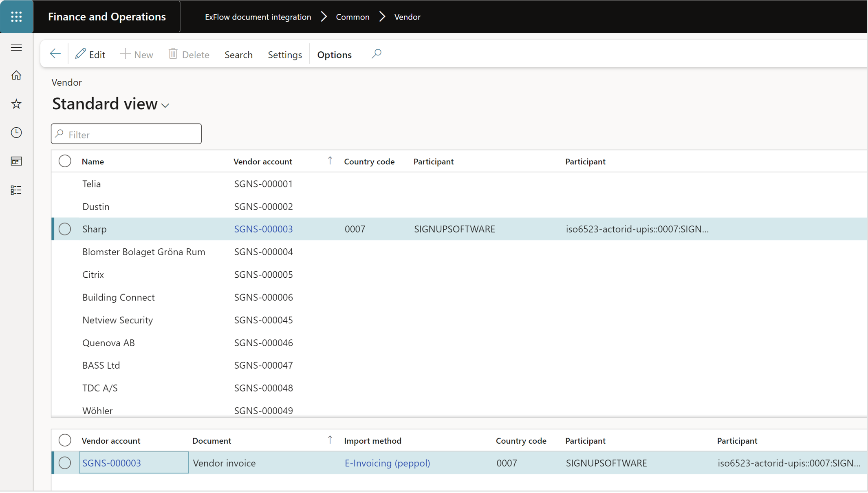The height and width of the screenshot is (493, 868).
Task: Select the Vendor invoice row checkbox
Action: click(x=65, y=463)
